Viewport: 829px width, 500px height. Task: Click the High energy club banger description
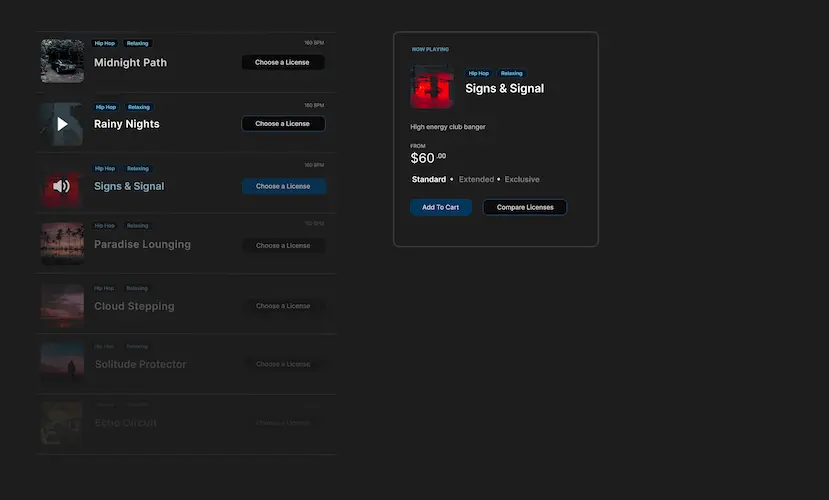[x=448, y=127]
